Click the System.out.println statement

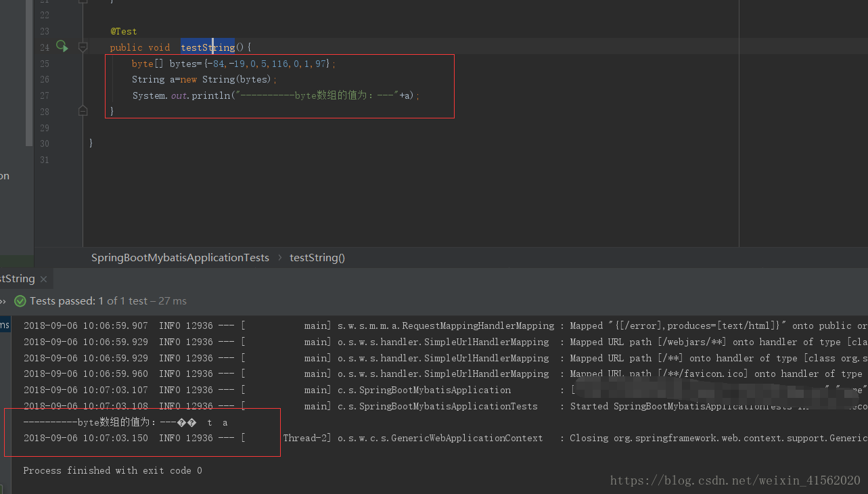pyautogui.click(x=276, y=95)
